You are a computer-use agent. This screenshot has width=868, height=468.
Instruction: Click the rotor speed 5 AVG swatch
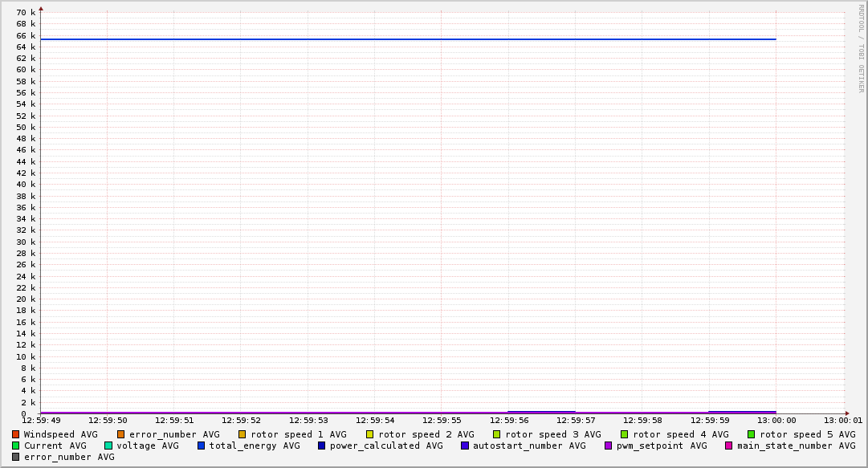[x=752, y=434]
